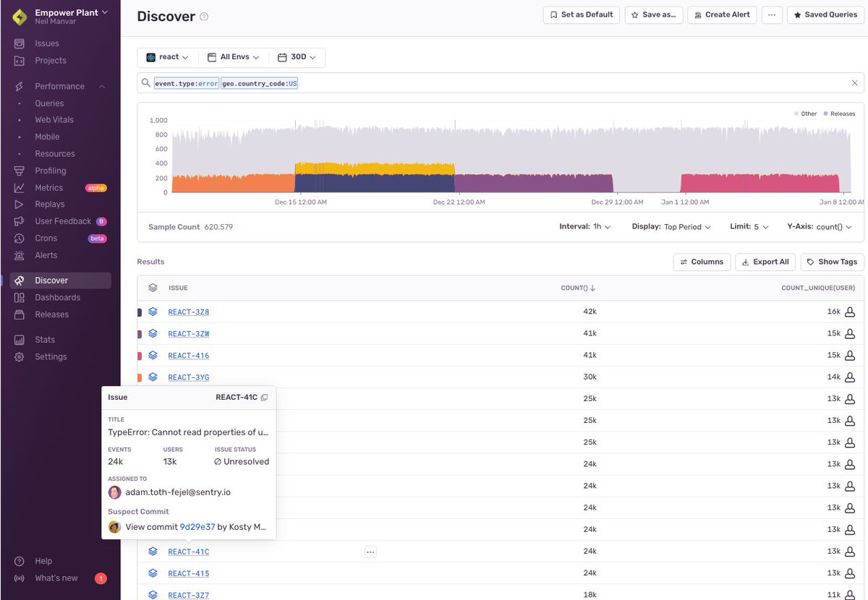Click the Metrics chart icon
The image size is (868, 600).
(20, 188)
